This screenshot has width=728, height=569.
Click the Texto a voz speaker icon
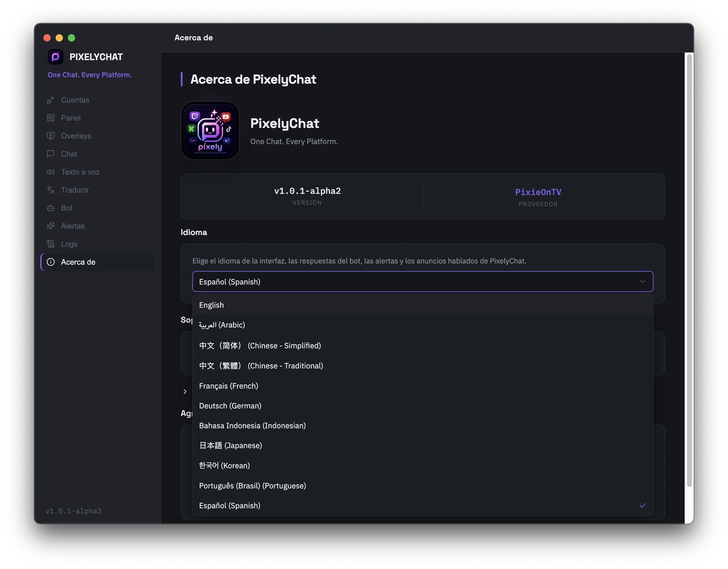tap(51, 172)
